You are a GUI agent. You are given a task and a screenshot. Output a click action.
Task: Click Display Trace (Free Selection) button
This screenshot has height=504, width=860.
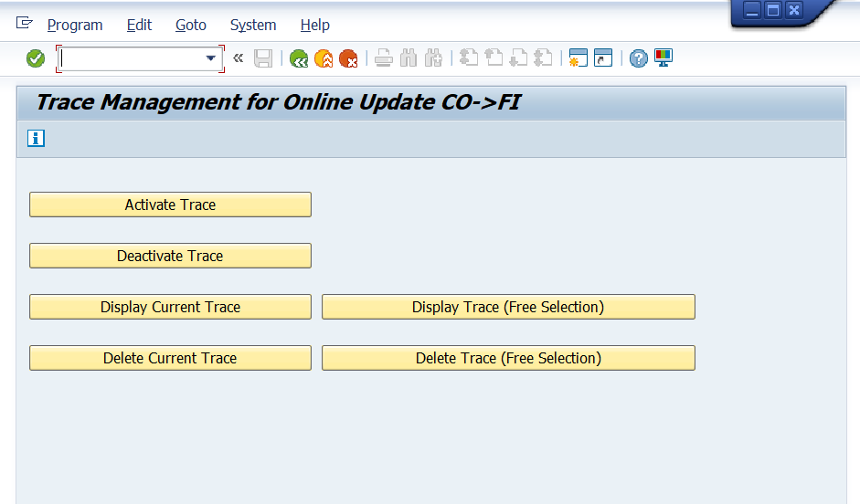pyautogui.click(x=508, y=307)
